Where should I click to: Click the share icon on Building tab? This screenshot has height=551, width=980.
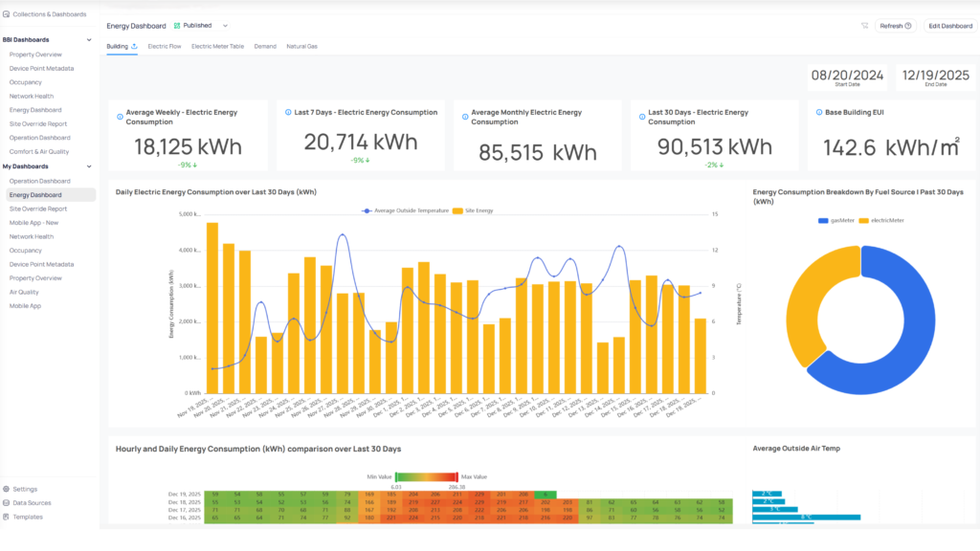click(x=134, y=46)
